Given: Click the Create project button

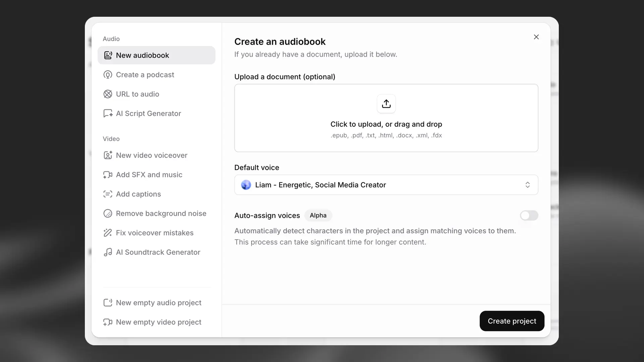Looking at the screenshot, I should point(512,321).
